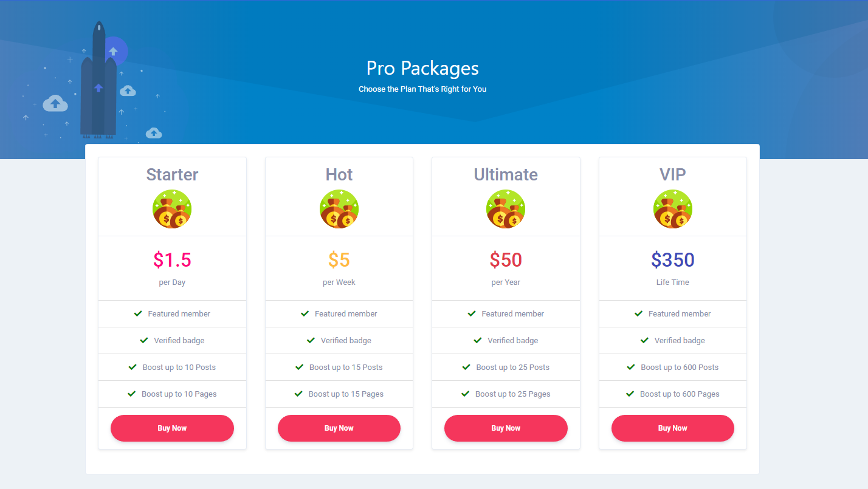Image resolution: width=868 pixels, height=489 pixels.
Task: Click the rocket illustration in the banner
Action: [98, 79]
